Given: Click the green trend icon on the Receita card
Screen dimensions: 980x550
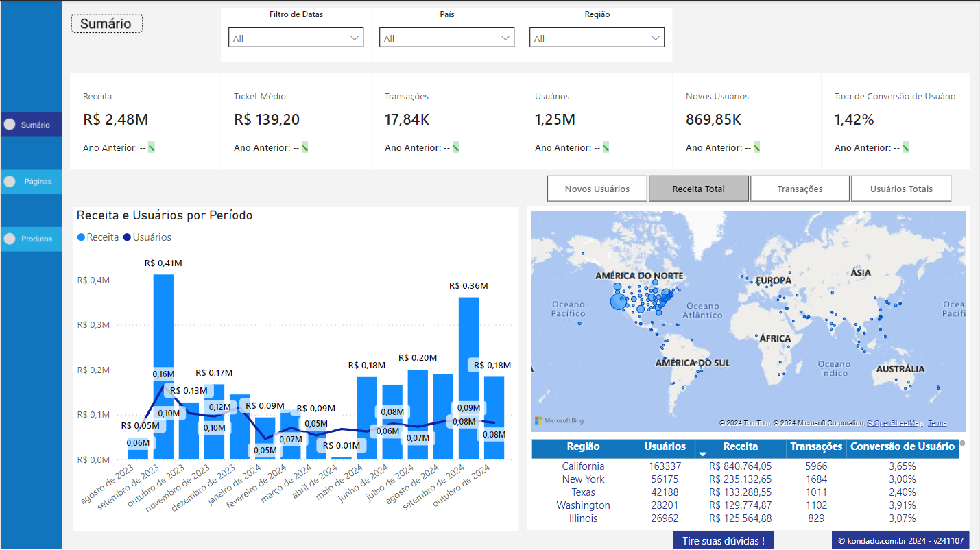Looking at the screenshot, I should pos(150,147).
